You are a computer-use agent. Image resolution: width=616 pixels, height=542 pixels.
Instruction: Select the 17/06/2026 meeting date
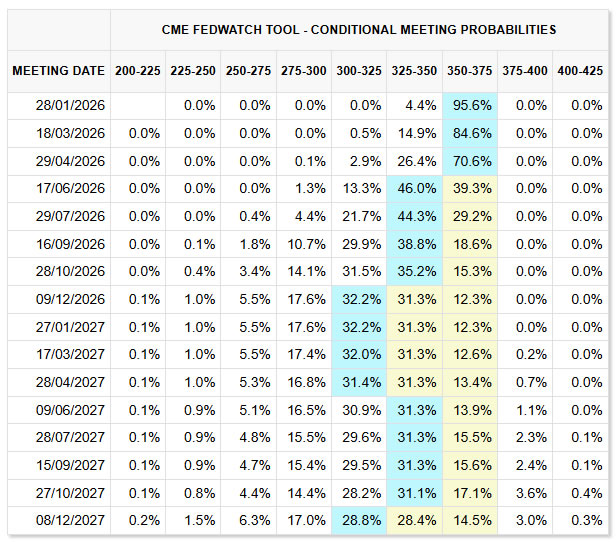pos(69,189)
